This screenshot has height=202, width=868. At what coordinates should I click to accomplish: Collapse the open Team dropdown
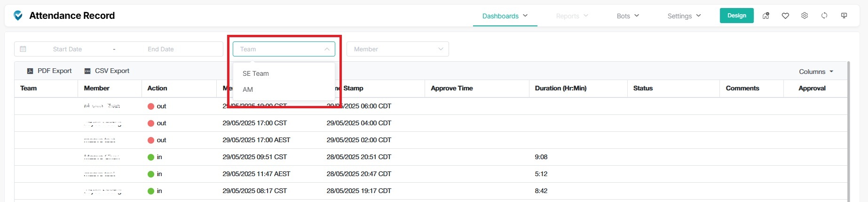(326, 49)
